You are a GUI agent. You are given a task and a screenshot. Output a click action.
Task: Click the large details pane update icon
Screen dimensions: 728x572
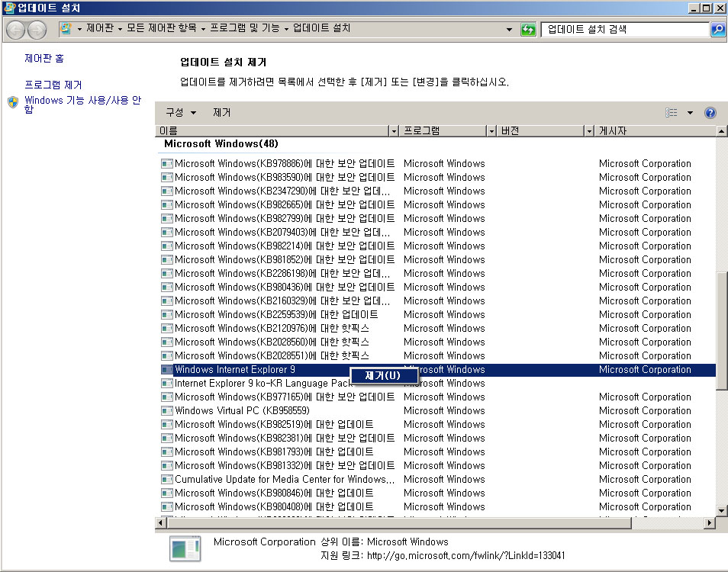185,549
